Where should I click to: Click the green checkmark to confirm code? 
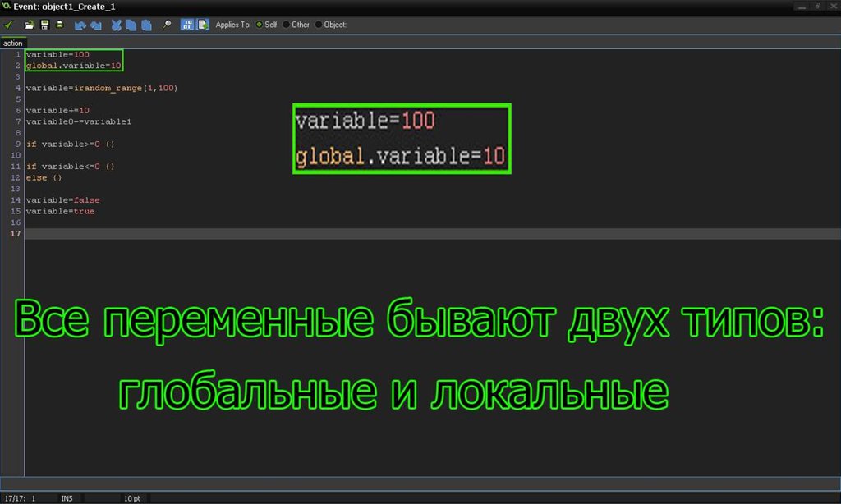(x=9, y=25)
